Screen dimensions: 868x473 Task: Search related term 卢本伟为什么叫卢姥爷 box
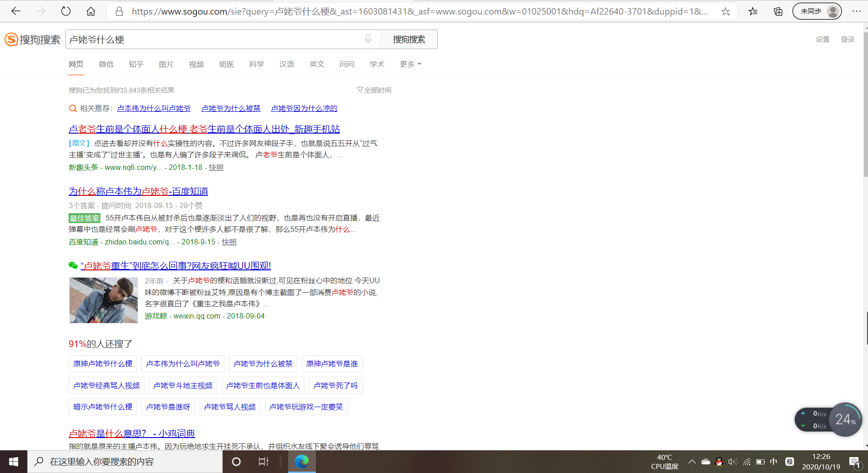183,363
